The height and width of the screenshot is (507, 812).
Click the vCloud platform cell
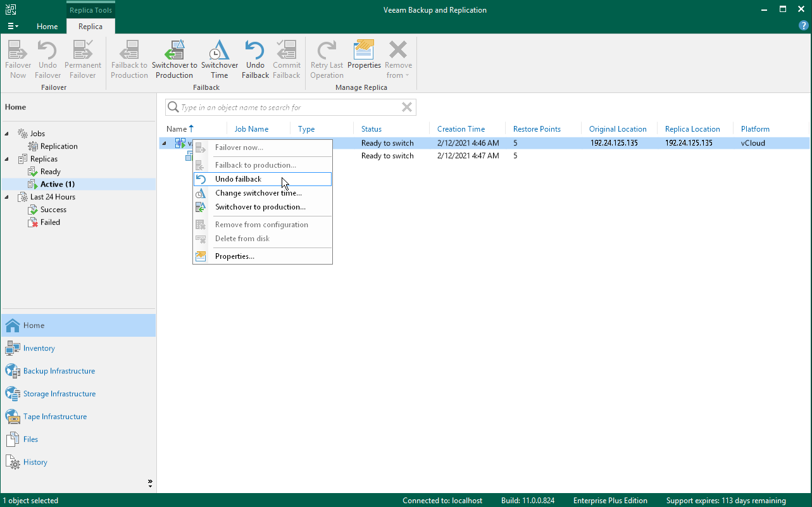753,143
